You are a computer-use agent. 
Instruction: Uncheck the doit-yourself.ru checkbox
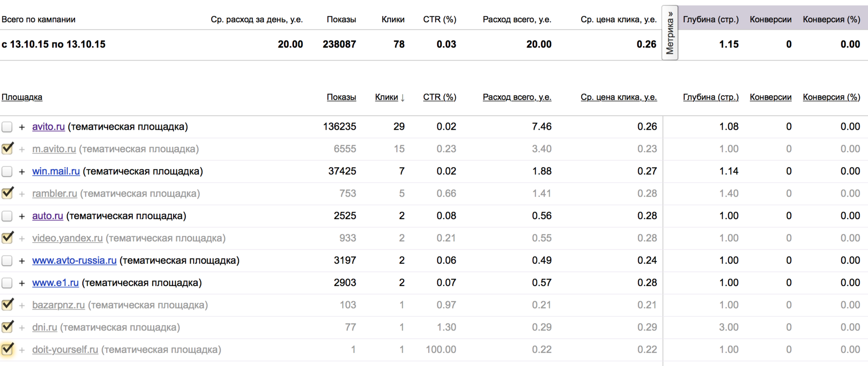(x=7, y=349)
